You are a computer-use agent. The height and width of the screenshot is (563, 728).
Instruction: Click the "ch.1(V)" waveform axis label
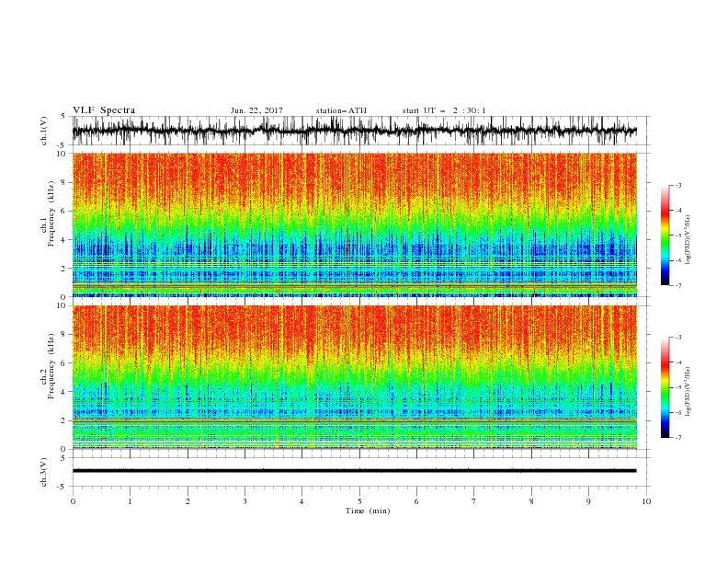point(44,131)
